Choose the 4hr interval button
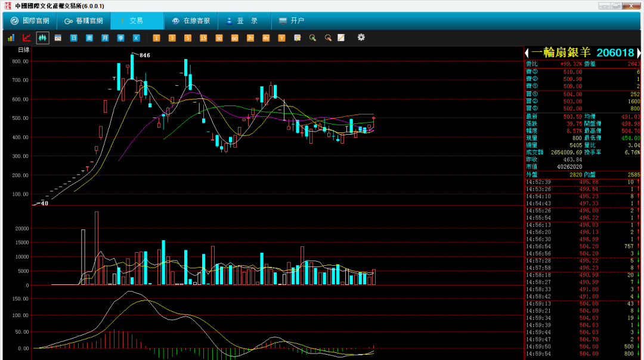This screenshot has width=644, height=360. pyautogui.click(x=266, y=38)
